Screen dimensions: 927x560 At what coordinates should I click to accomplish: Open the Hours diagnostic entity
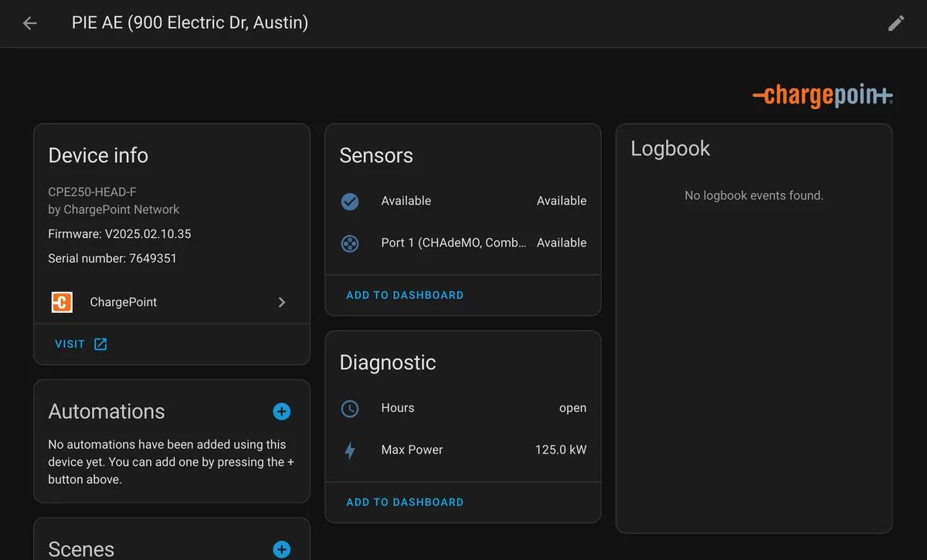click(463, 408)
